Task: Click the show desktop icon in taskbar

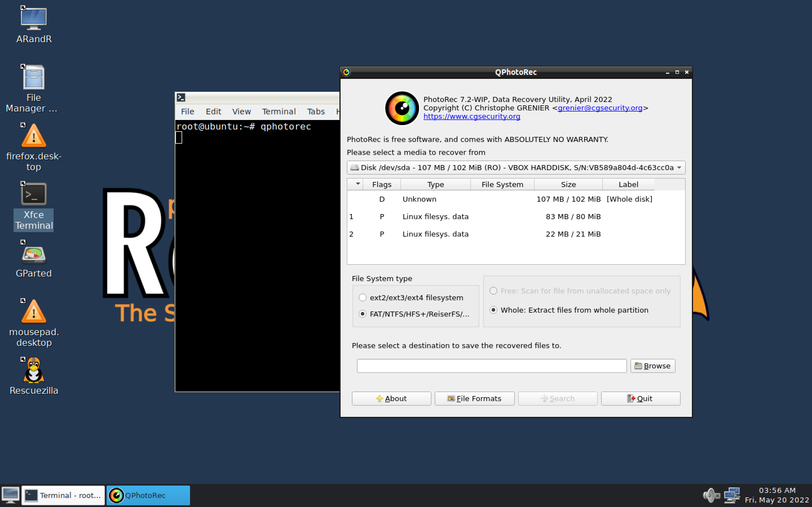Action: click(10, 495)
